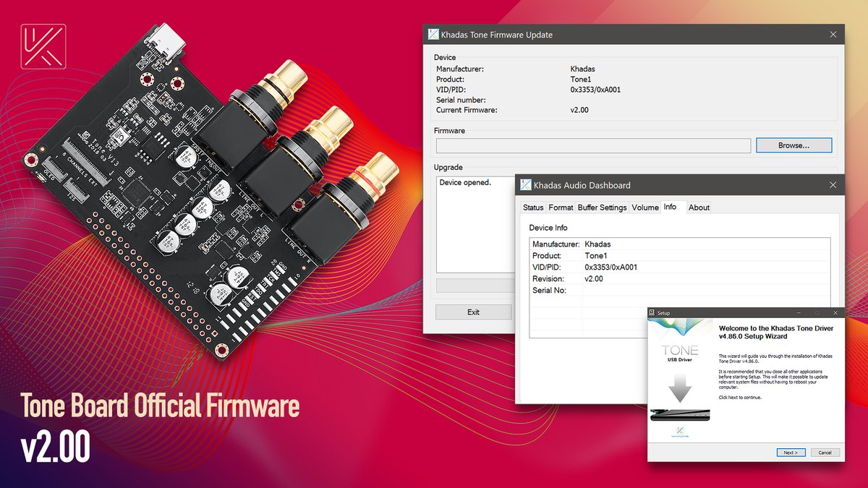Select the Revision 'v2.00' row in Device Info

click(x=680, y=279)
